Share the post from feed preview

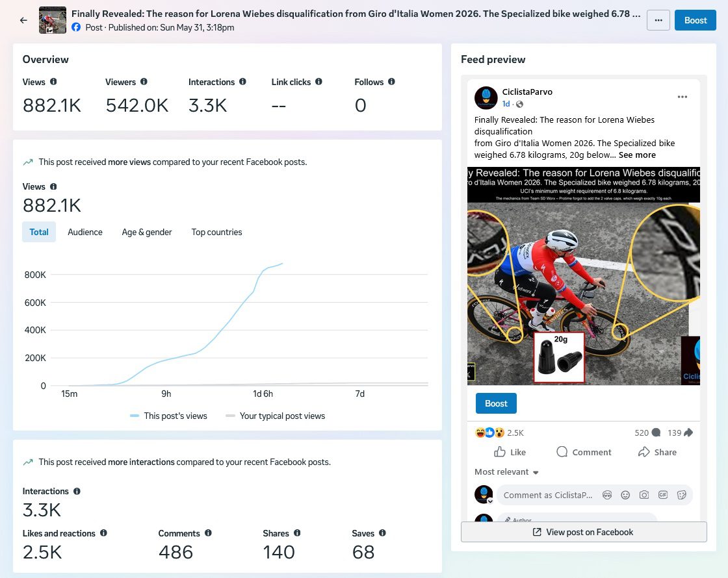[x=657, y=452]
